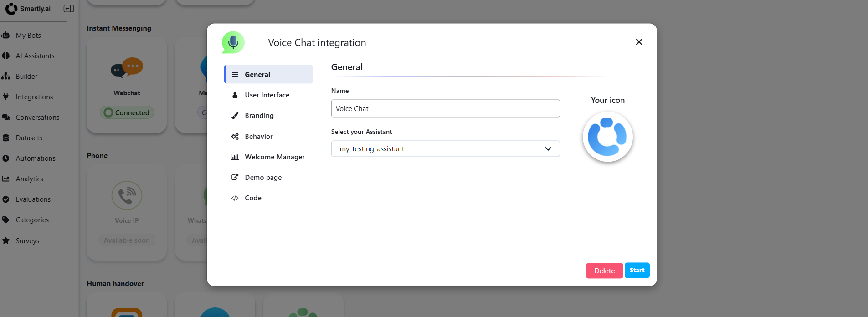The width and height of the screenshot is (868, 317).
Task: Click the Integrations plug icon
Action: pos(6,97)
